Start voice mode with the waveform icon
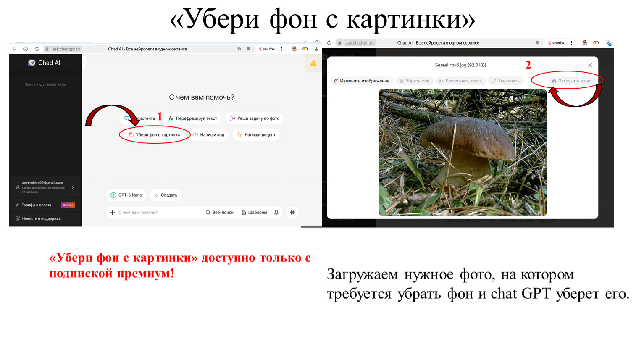Image resolution: width=644 pixels, height=363 pixels. (292, 213)
